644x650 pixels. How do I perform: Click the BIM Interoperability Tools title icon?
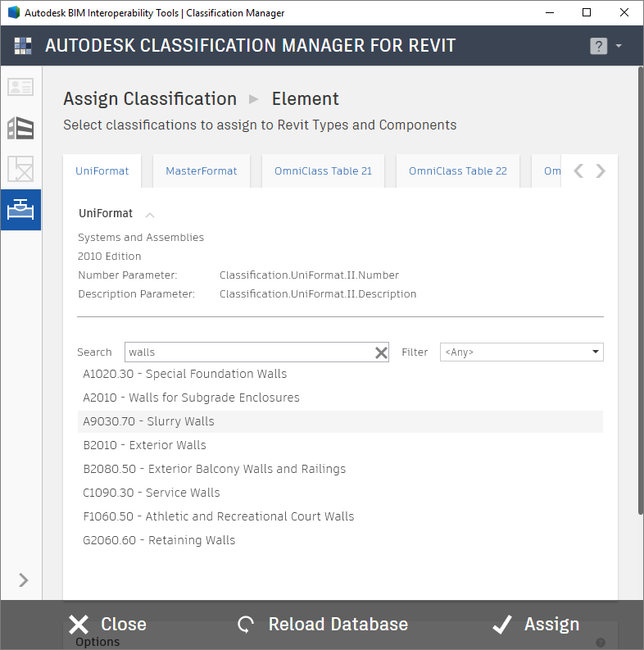(x=14, y=12)
